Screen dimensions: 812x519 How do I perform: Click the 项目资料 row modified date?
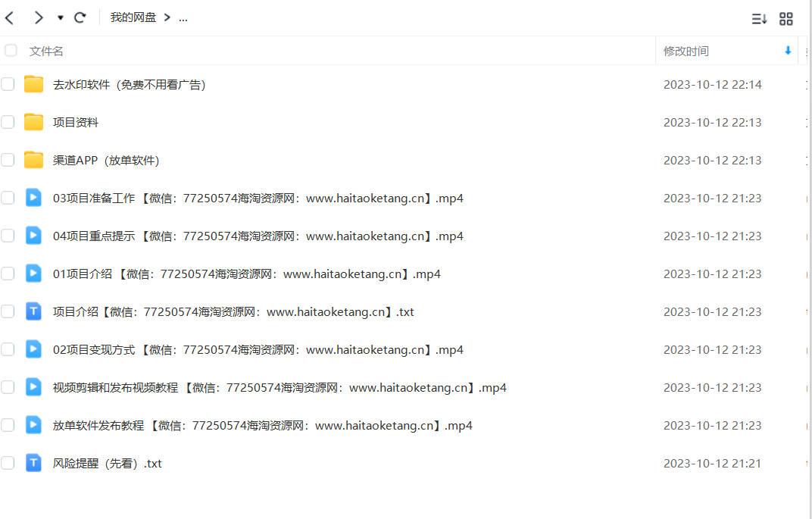point(713,122)
